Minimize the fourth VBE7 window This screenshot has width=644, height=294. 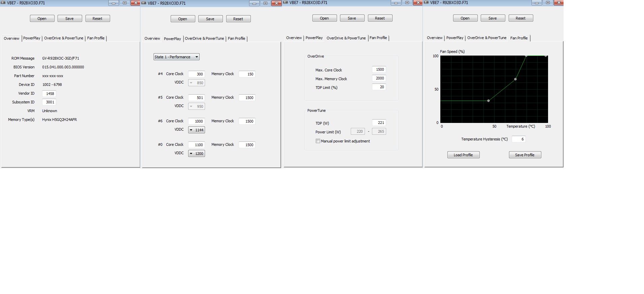pos(537,3)
